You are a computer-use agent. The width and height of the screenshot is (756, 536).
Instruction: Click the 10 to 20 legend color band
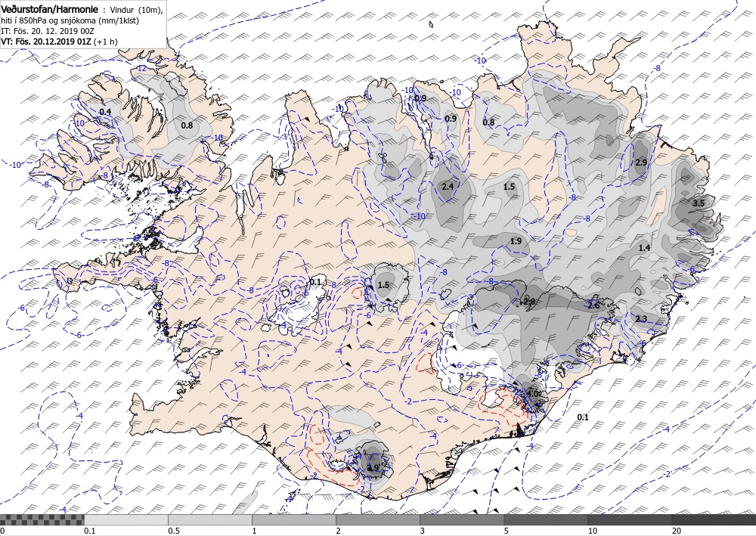(630, 519)
